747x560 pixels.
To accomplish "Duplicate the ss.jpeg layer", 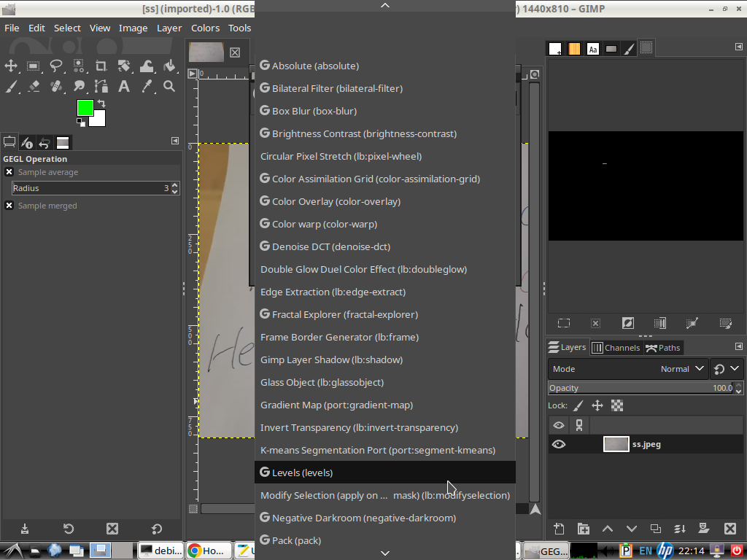I will (x=656, y=529).
